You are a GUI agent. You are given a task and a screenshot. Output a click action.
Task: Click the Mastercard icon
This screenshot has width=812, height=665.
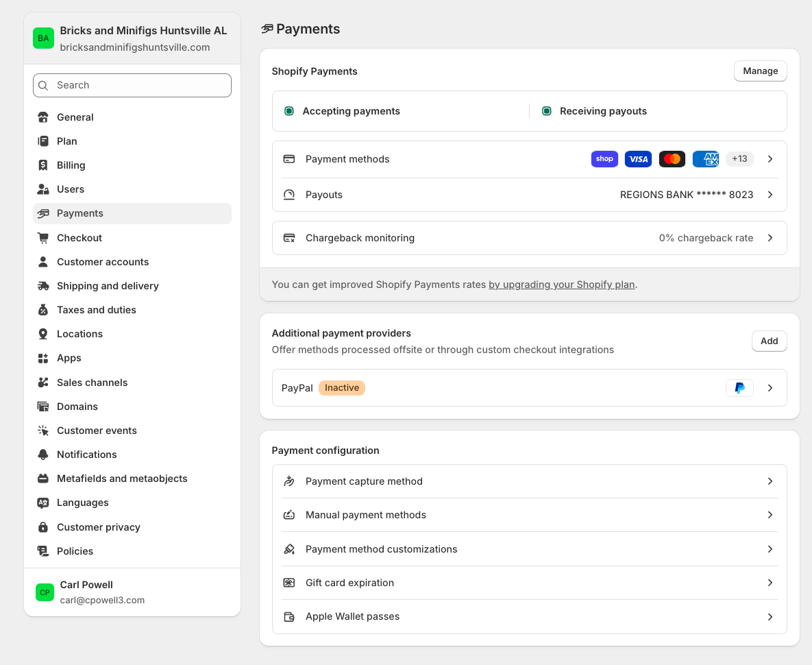coord(672,159)
